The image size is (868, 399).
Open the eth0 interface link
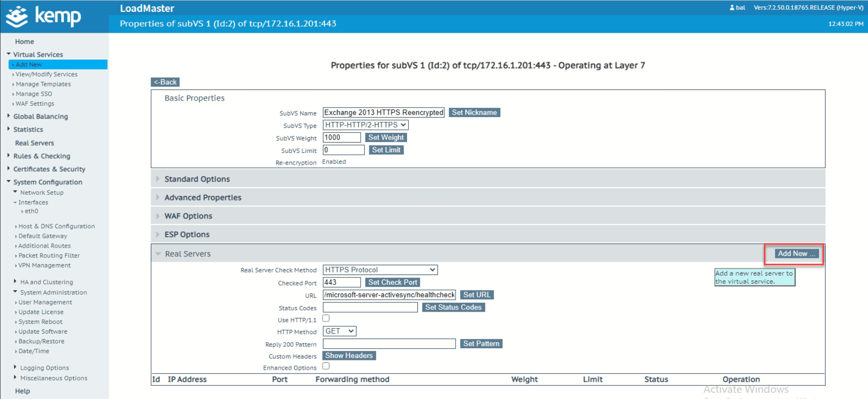pos(31,211)
